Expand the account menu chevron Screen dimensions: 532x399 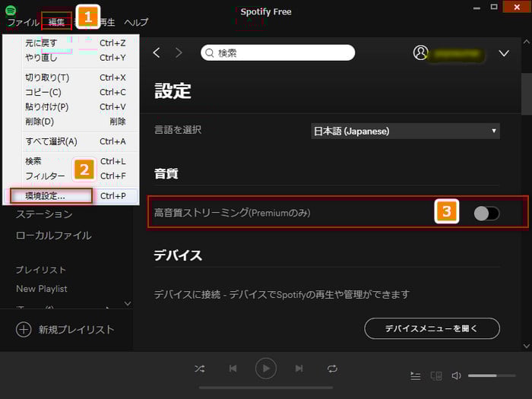[504, 53]
